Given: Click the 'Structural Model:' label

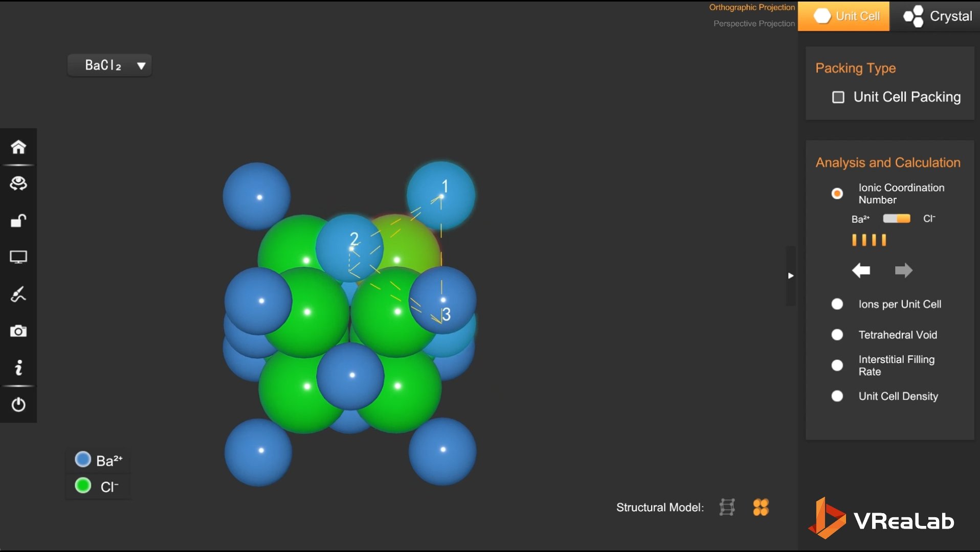Looking at the screenshot, I should click(x=660, y=508).
